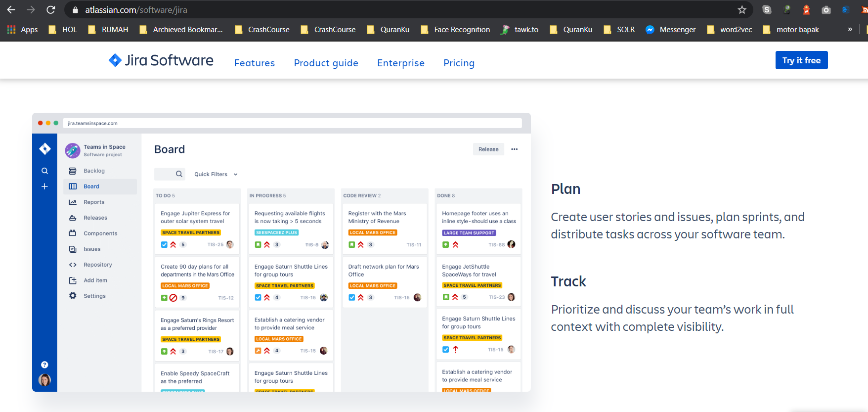This screenshot has height=412, width=868.
Task: Toggle checkbox icon on Draft network plan card
Action: (x=351, y=298)
